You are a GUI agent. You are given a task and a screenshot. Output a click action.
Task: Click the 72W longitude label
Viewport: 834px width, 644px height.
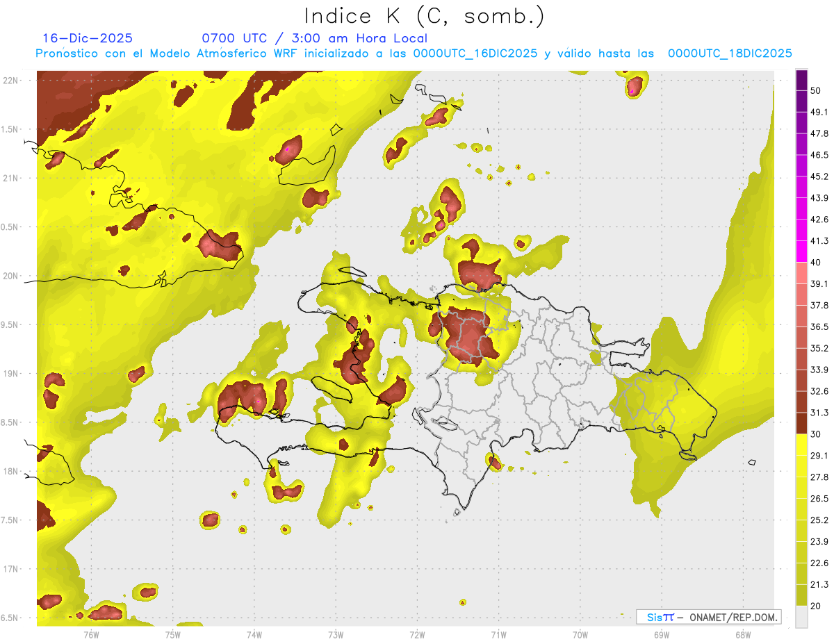(x=417, y=634)
